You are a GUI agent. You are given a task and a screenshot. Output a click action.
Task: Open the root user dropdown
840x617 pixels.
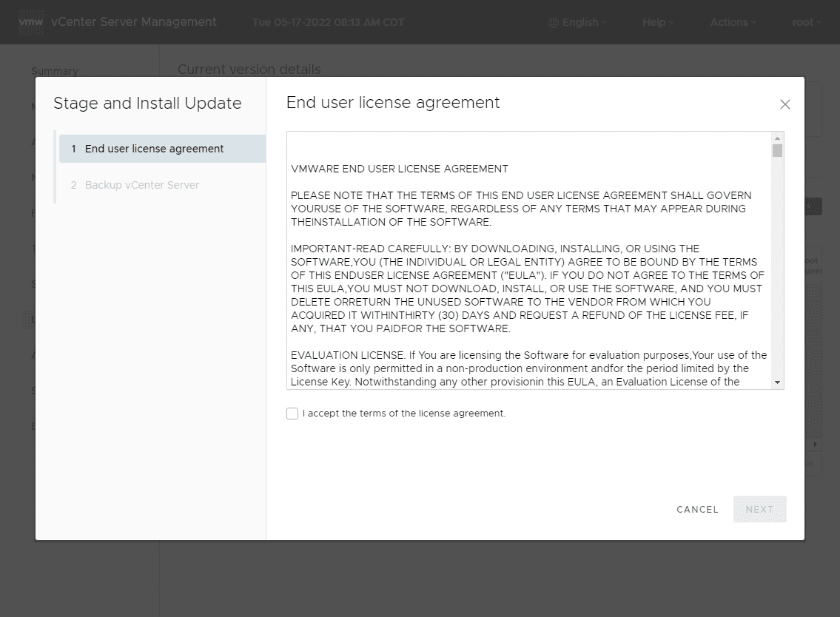click(x=806, y=22)
